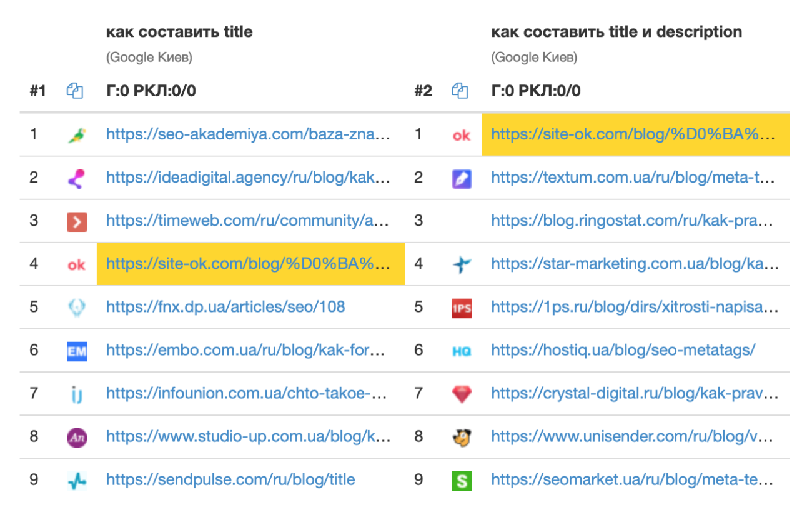This screenshot has height=517, width=812.
Task: Click the seomarket green S favicon
Action: (x=462, y=481)
